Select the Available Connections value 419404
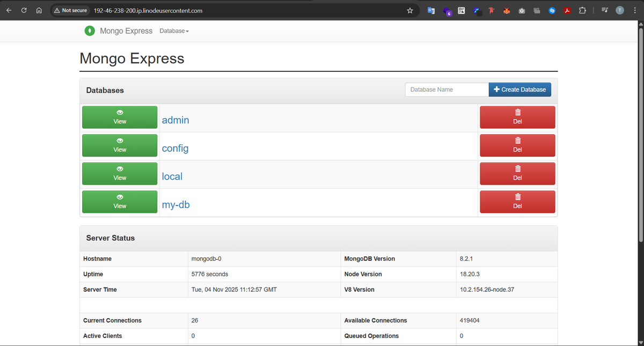Viewport: 644px width, 346px height. point(470,320)
